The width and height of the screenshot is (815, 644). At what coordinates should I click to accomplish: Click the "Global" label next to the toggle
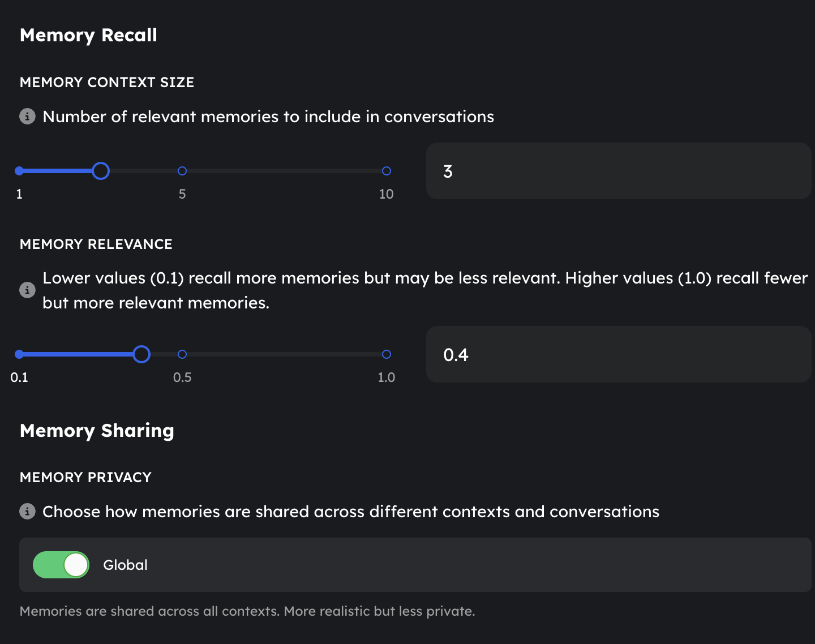pyautogui.click(x=125, y=565)
